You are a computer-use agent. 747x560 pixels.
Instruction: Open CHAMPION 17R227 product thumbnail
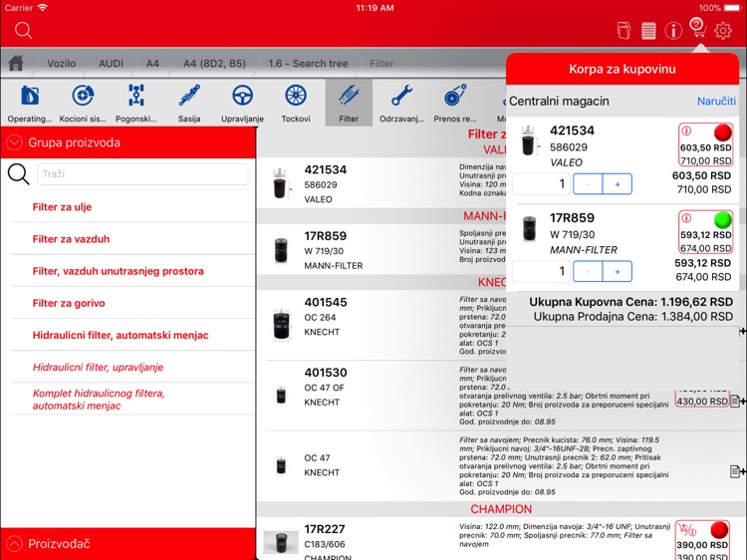point(281,542)
